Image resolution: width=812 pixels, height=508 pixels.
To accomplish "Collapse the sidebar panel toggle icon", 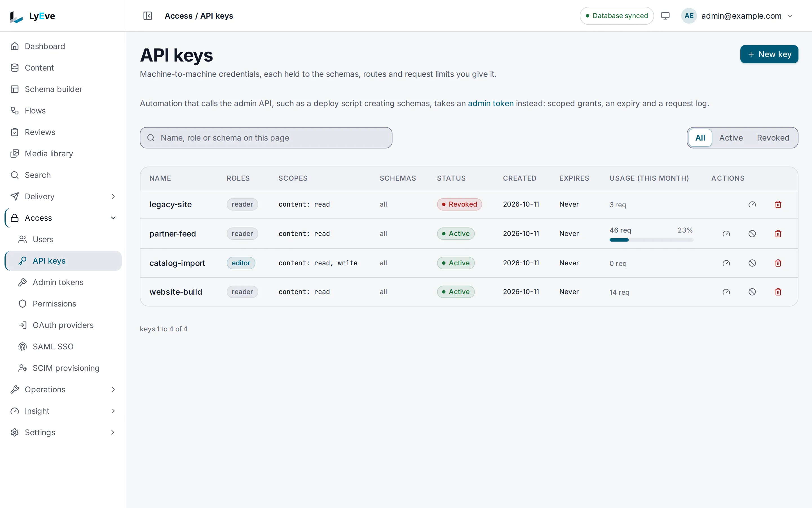I will 148,16.
